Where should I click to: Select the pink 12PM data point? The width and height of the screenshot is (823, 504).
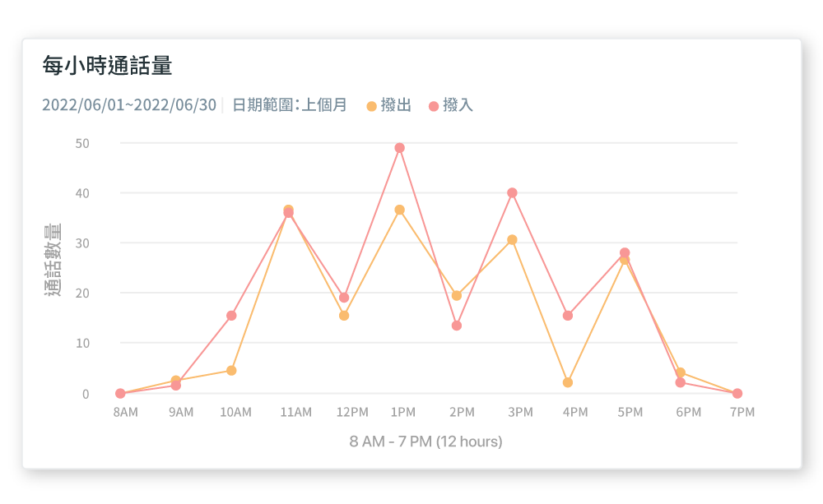click(x=344, y=298)
